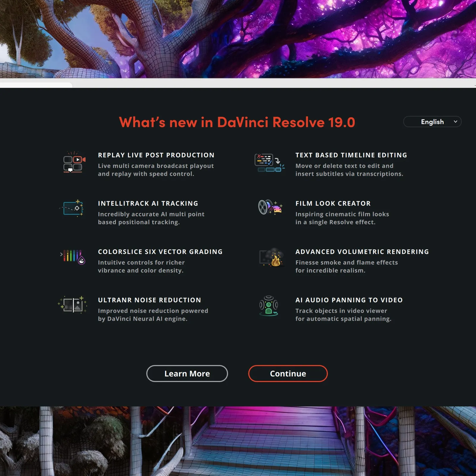Click the AI Audio Panning icon
The height and width of the screenshot is (476, 476).
click(x=269, y=306)
